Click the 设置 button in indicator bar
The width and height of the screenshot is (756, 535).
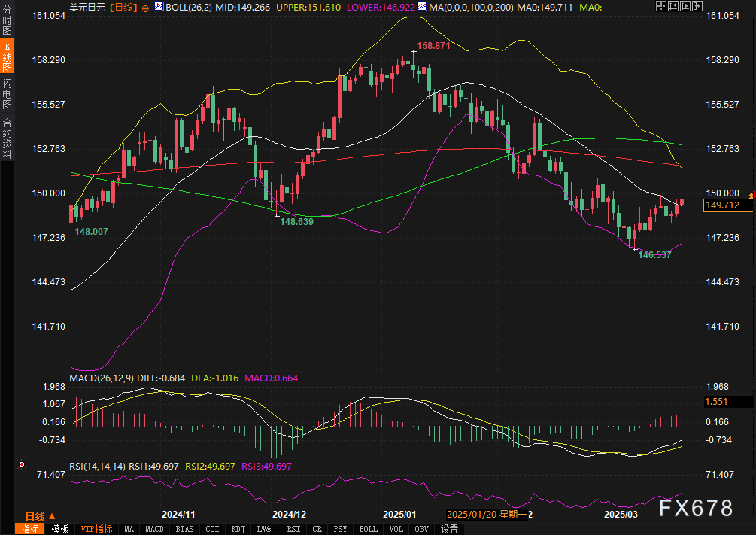tap(450, 529)
